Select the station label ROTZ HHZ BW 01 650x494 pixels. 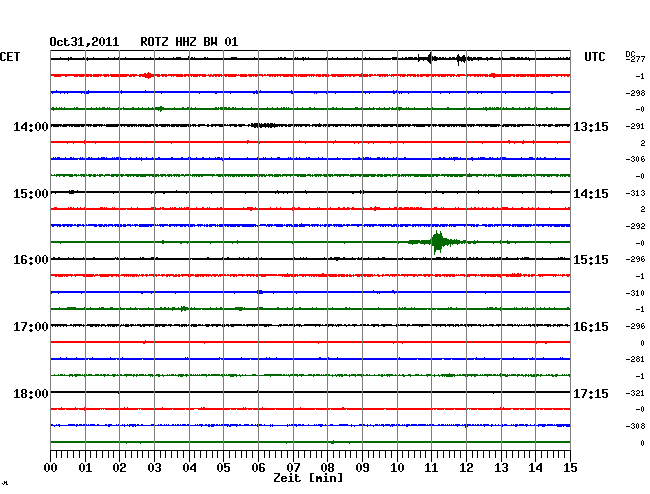point(189,42)
